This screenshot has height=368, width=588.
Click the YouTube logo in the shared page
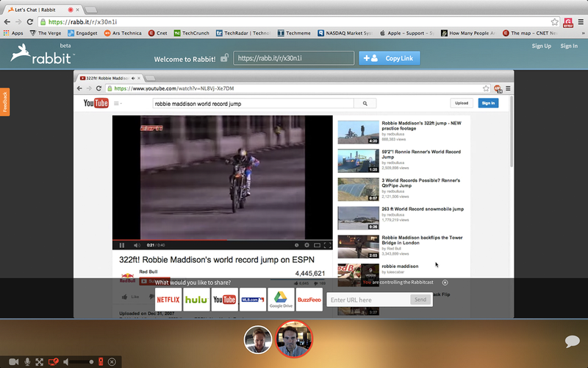pos(96,103)
